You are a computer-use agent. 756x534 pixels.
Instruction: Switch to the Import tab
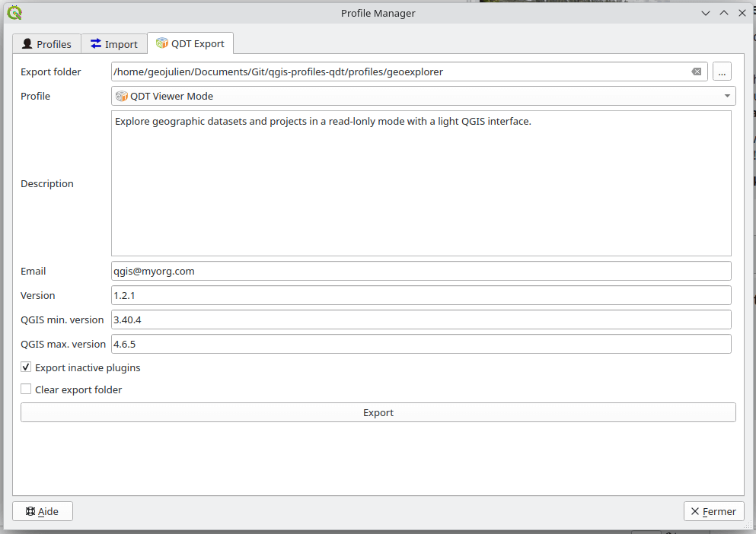click(x=113, y=43)
